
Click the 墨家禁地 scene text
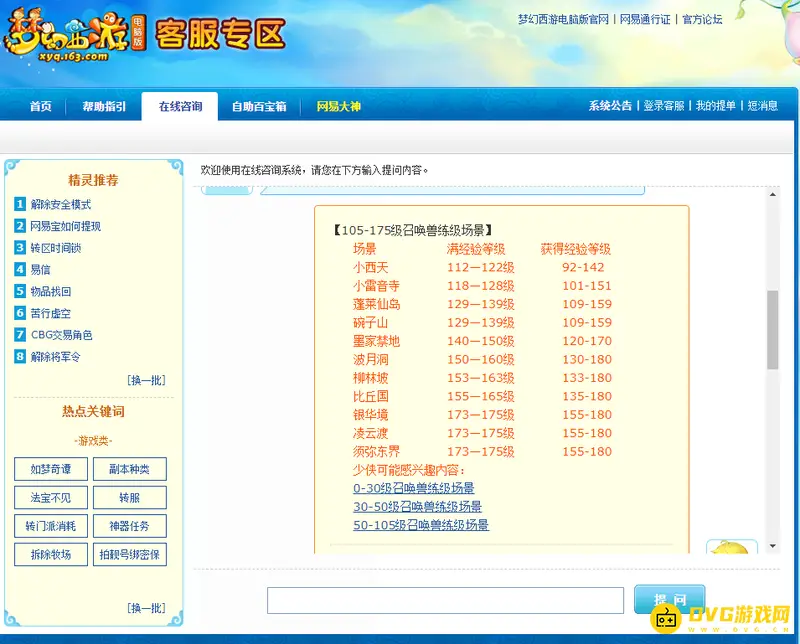pyautogui.click(x=377, y=341)
